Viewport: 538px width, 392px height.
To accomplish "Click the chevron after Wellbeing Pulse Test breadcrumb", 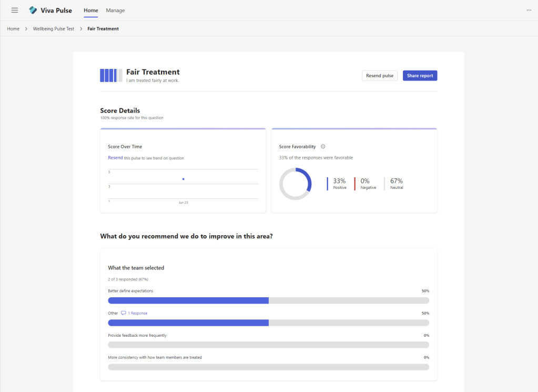I will pos(80,28).
